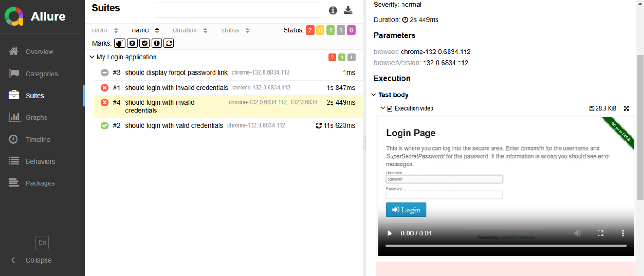Click the execution video progress bar
Image resolution: width=644 pixels, height=276 pixels.
point(506,246)
